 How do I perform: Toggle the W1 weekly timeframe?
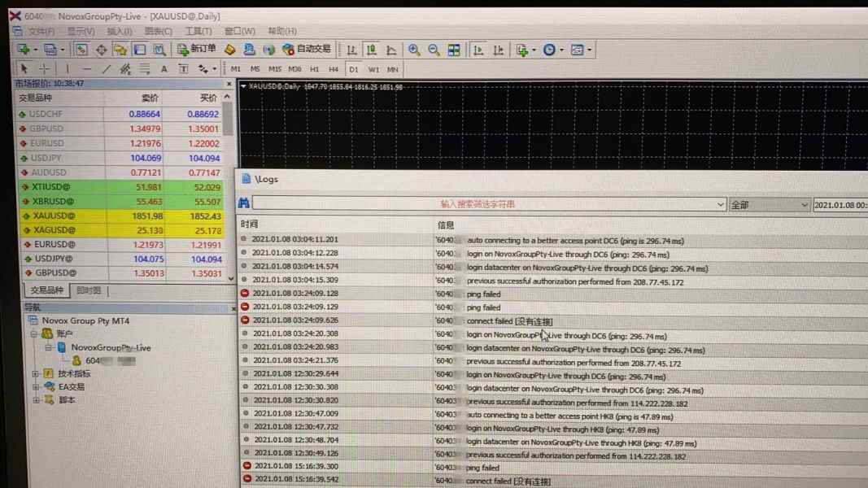373,69
